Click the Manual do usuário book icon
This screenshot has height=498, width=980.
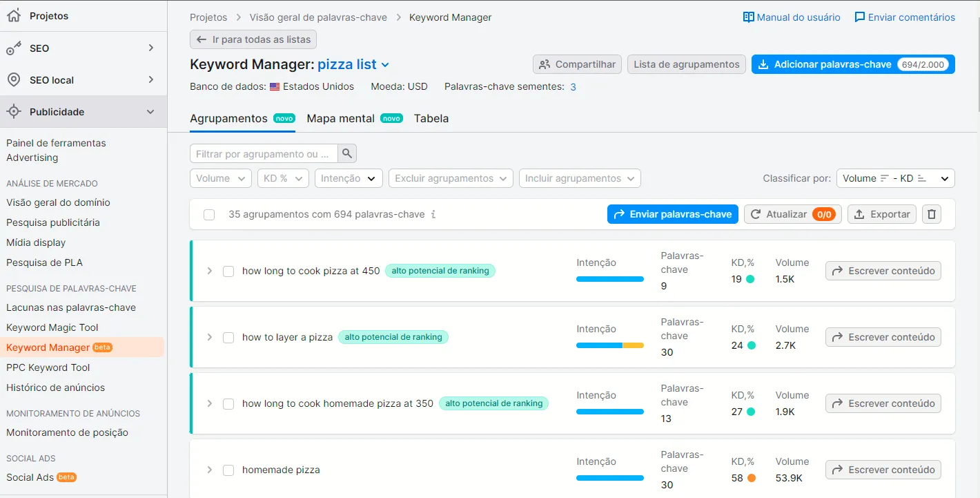(748, 17)
